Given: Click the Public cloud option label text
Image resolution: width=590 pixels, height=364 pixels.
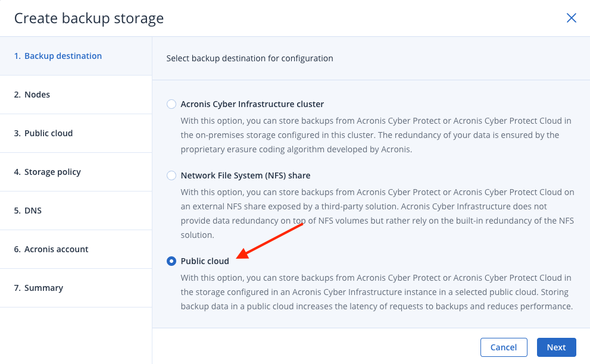Looking at the screenshot, I should tap(205, 261).
